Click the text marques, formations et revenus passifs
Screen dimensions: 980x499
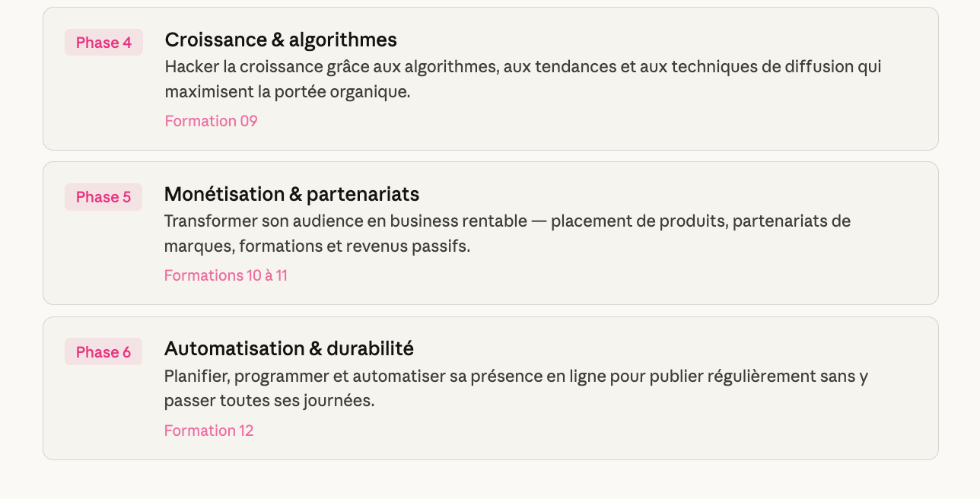317,246
